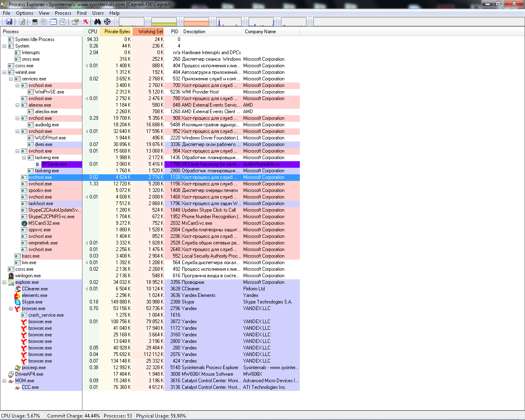Select the lsass.exe process row
525x420 pixels.
tap(150, 256)
